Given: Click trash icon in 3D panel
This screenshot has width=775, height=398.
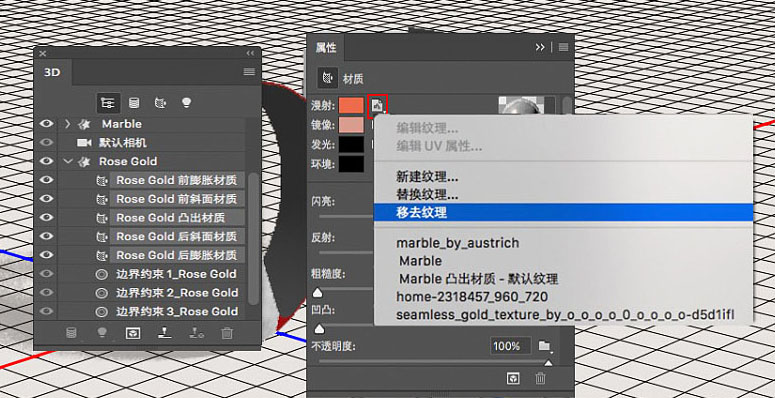Looking at the screenshot, I should coord(227,333).
